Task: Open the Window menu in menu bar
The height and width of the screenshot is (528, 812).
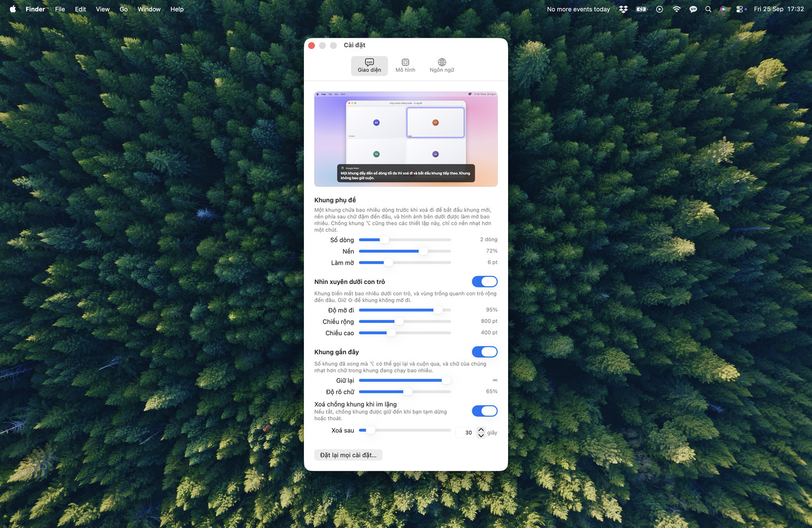Action: 149,9
